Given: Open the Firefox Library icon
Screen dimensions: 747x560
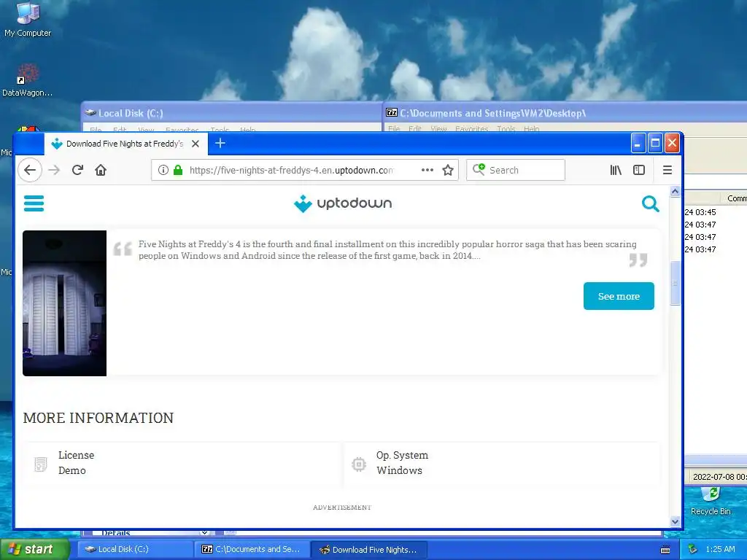Looking at the screenshot, I should click(616, 170).
